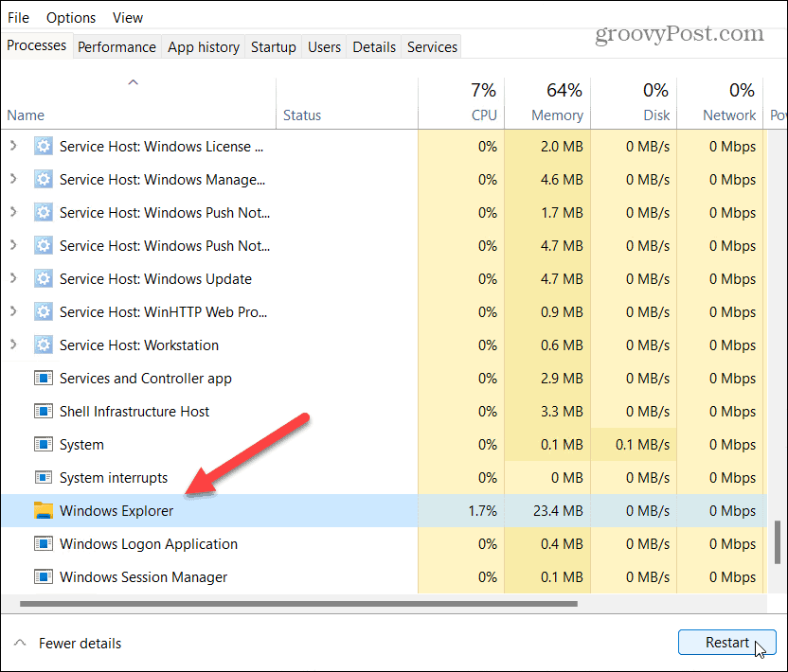Expand Service Host: Windows Manage row
788x672 pixels.
(x=13, y=179)
